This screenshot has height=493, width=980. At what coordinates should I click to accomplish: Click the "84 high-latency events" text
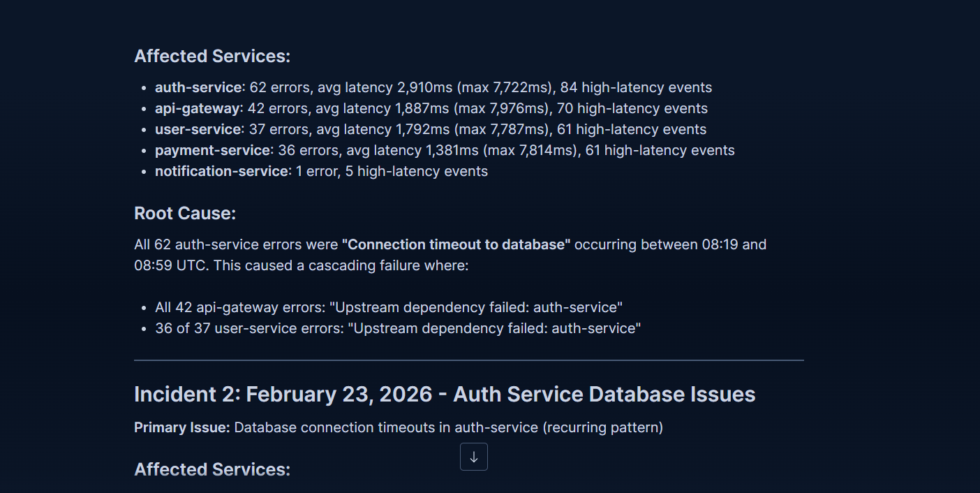[x=636, y=87]
